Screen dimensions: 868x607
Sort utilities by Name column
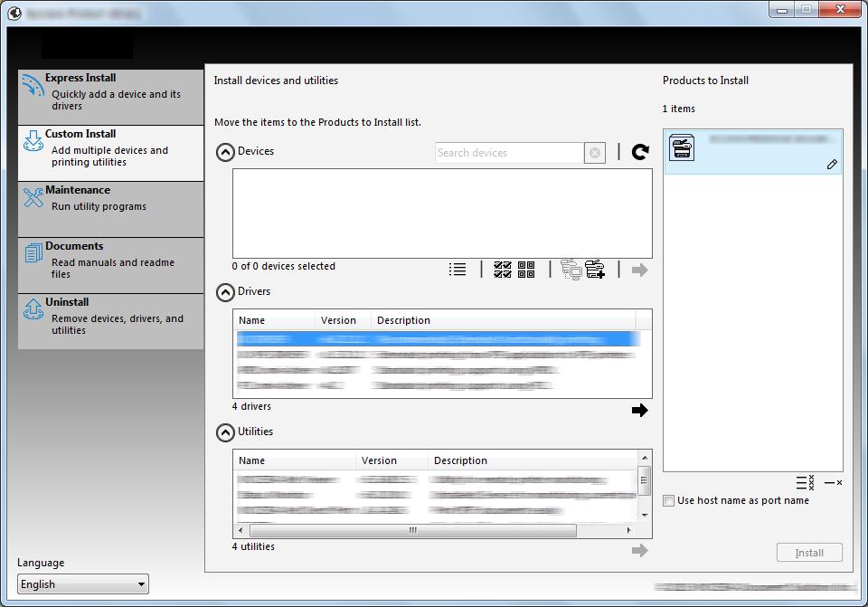pyautogui.click(x=295, y=460)
